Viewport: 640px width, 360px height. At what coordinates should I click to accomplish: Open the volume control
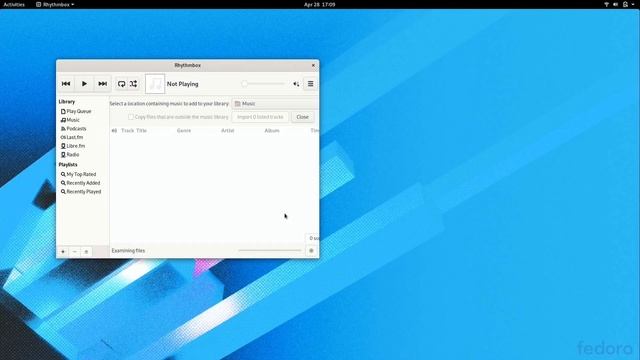(x=296, y=84)
